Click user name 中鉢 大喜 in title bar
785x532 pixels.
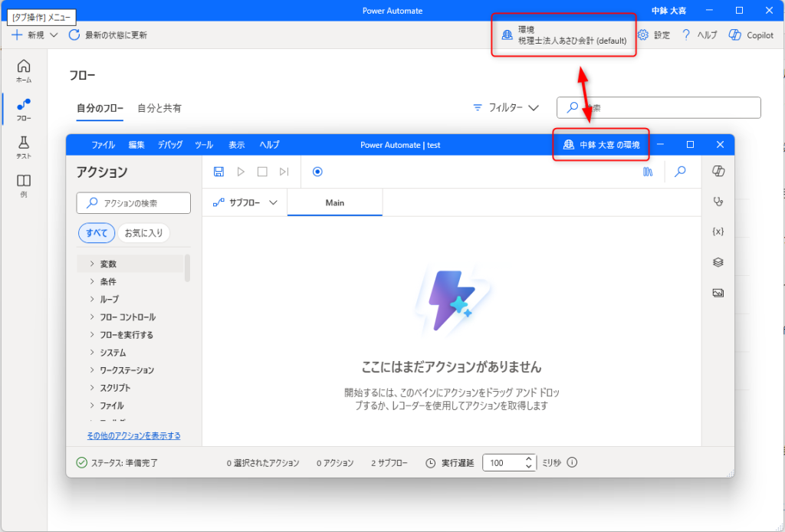click(x=668, y=11)
